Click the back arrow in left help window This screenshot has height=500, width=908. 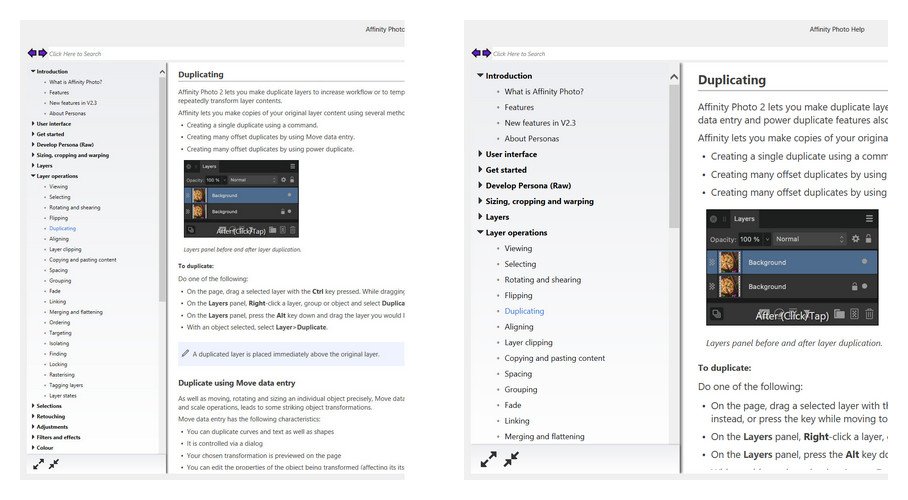pyautogui.click(x=32, y=53)
